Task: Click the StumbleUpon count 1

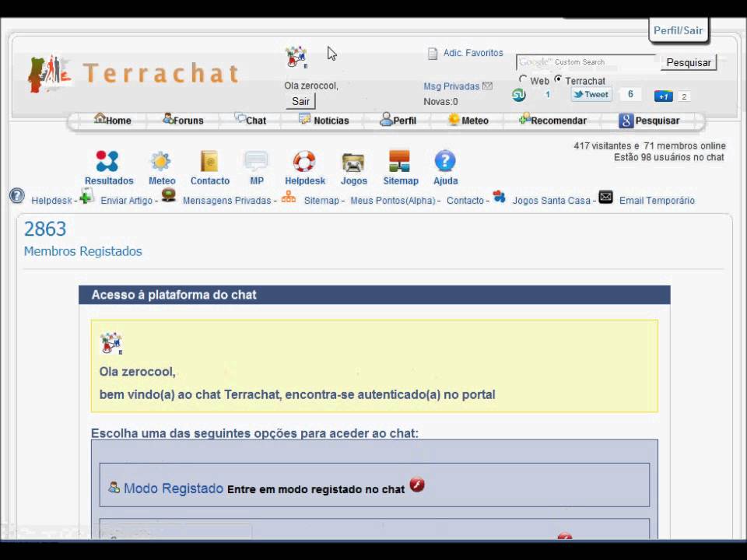Action: pyautogui.click(x=547, y=94)
